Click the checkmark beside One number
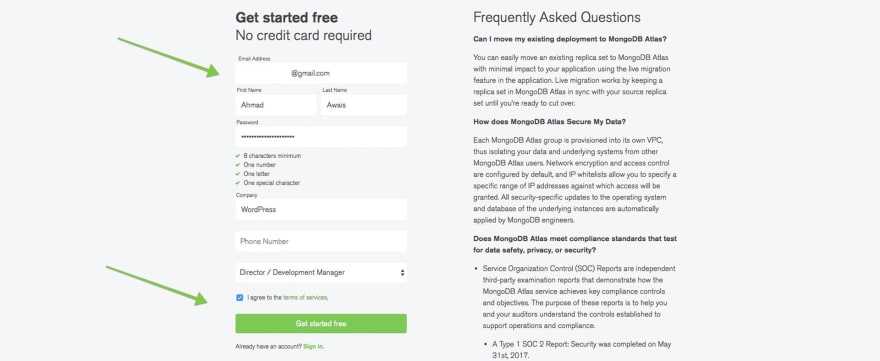880x361 pixels. coord(238,164)
